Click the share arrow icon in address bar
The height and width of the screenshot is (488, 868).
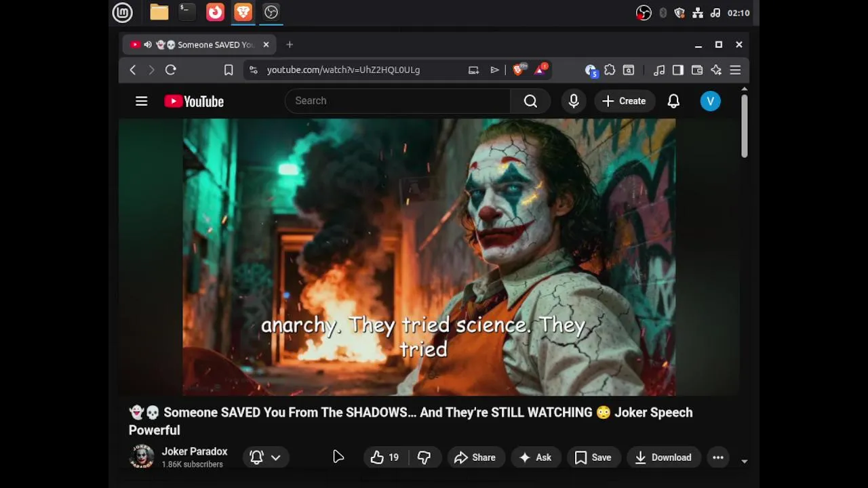tap(494, 70)
